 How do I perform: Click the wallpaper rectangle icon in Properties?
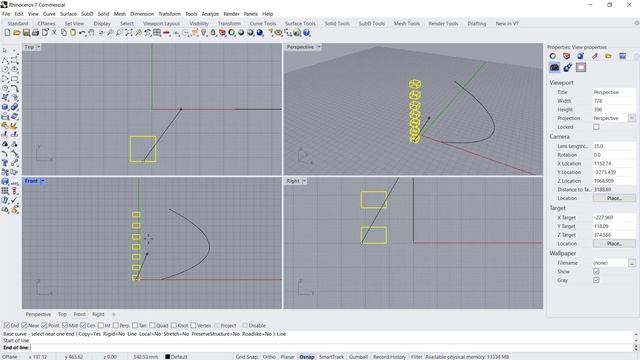pyautogui.click(x=581, y=67)
